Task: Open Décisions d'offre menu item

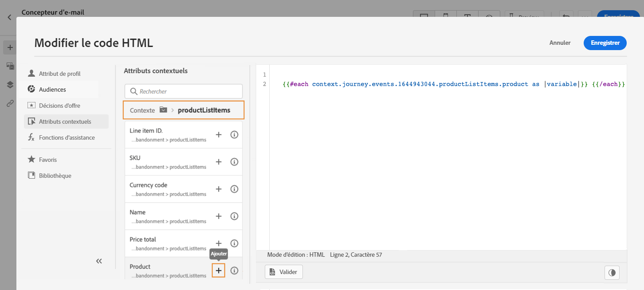Action: 59,106
